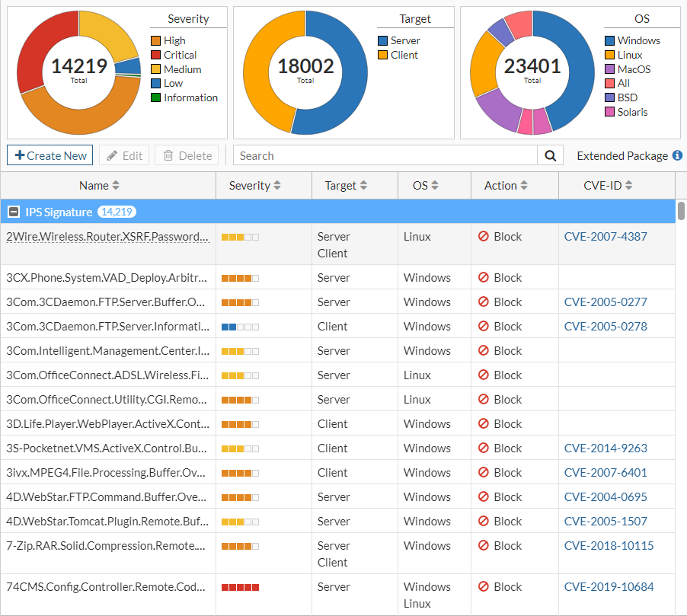This screenshot has height=616, width=687.
Task: Click the Extended Package info icon
Action: coord(677,155)
